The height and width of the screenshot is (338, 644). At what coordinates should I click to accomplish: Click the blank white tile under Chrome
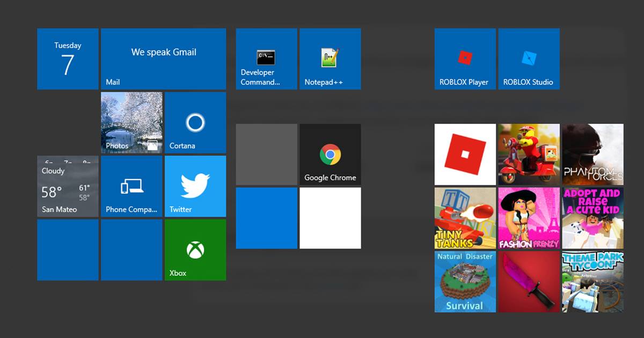point(330,218)
